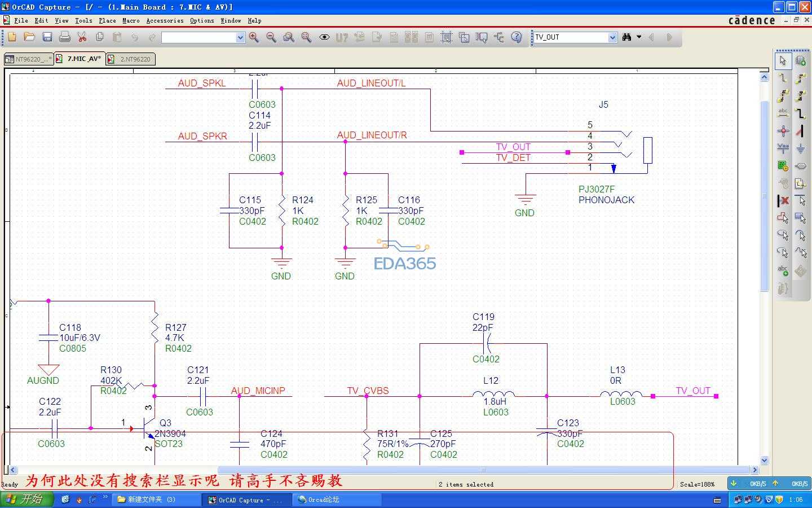This screenshot has width=812, height=508.
Task: Open the Window menu
Action: point(231,20)
